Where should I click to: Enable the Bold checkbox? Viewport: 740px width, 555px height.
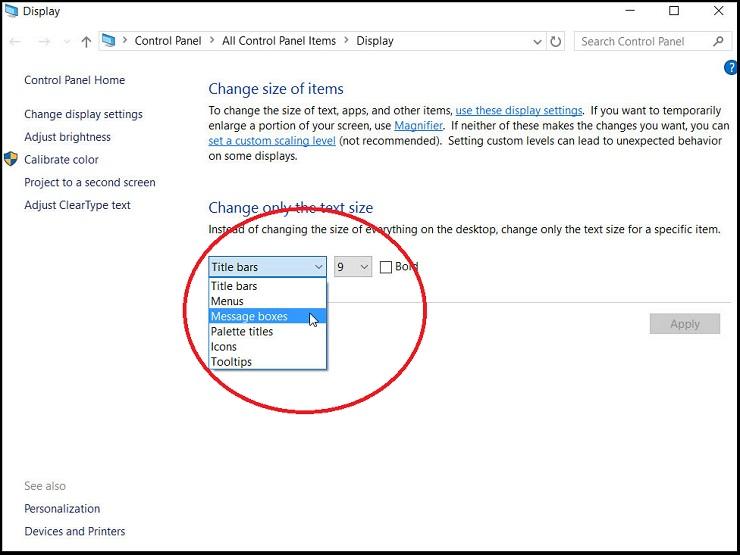click(x=386, y=267)
